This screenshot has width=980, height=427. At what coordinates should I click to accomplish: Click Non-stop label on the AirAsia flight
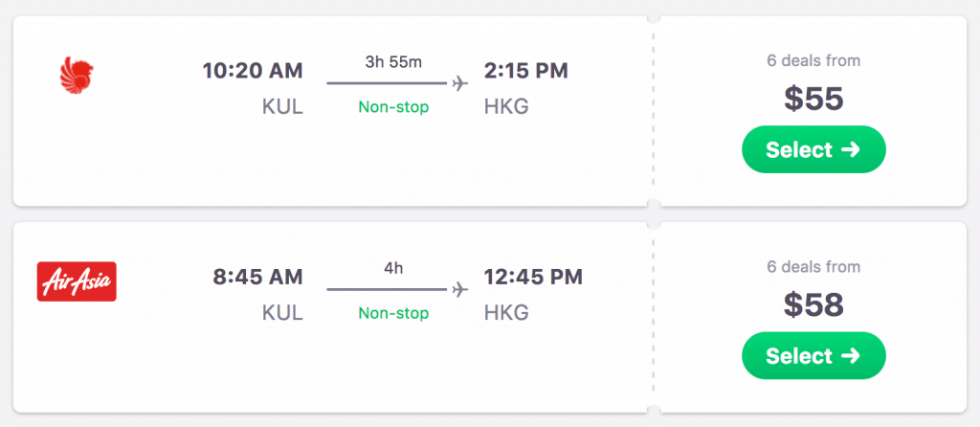[393, 313]
